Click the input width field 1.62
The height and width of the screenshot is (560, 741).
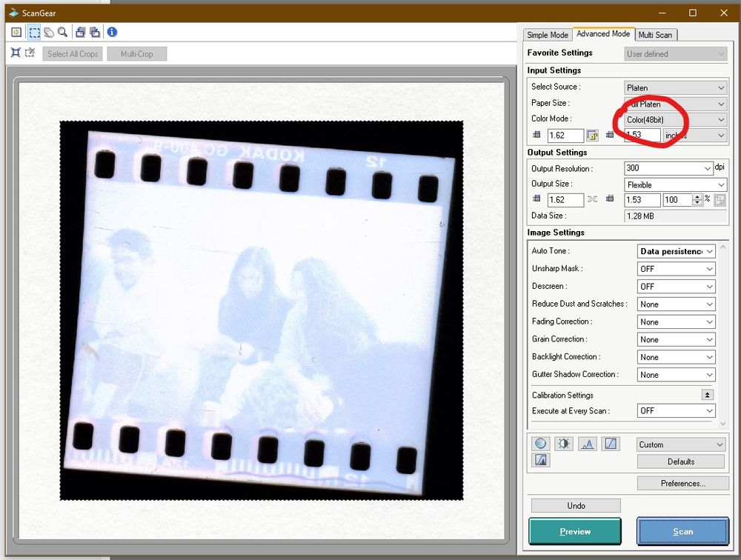(x=565, y=136)
